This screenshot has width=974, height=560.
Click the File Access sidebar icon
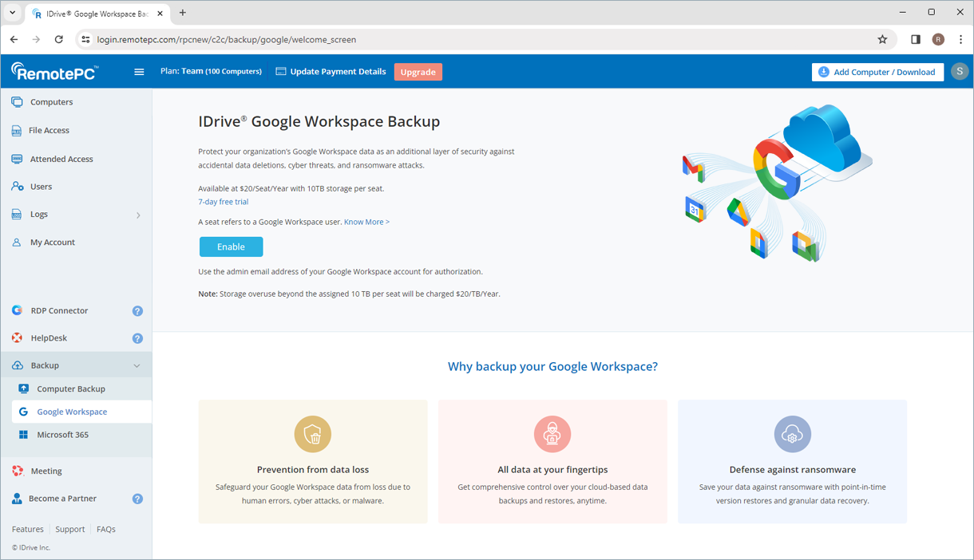click(17, 131)
